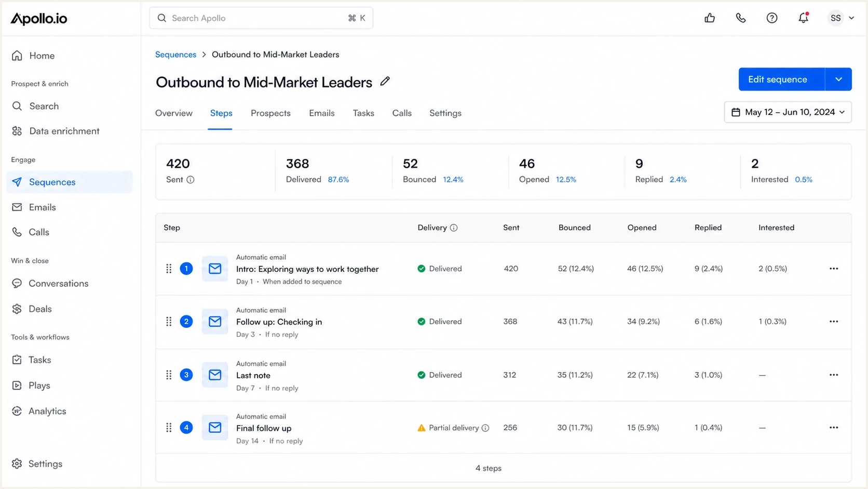The width and height of the screenshot is (868, 489).
Task: Click drag handle for Follow up: Checking in
Action: pyautogui.click(x=169, y=322)
